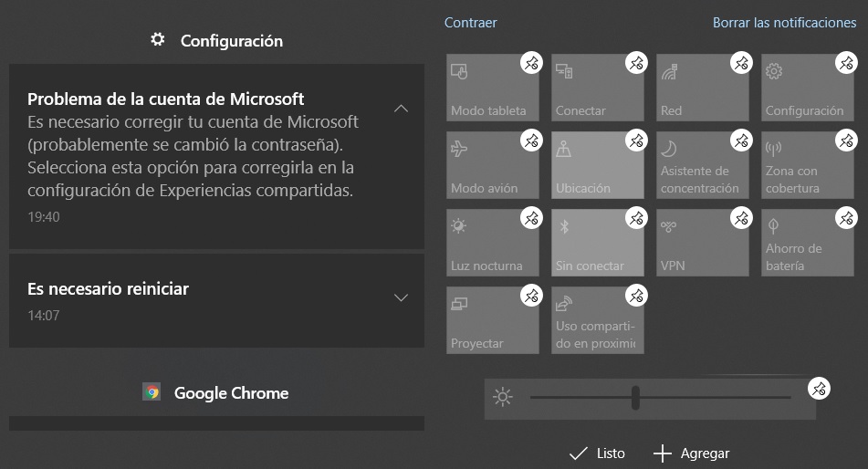Image resolution: width=868 pixels, height=469 pixels.
Task: Expand the Es necesario reiniciar notification
Action: [401, 297]
